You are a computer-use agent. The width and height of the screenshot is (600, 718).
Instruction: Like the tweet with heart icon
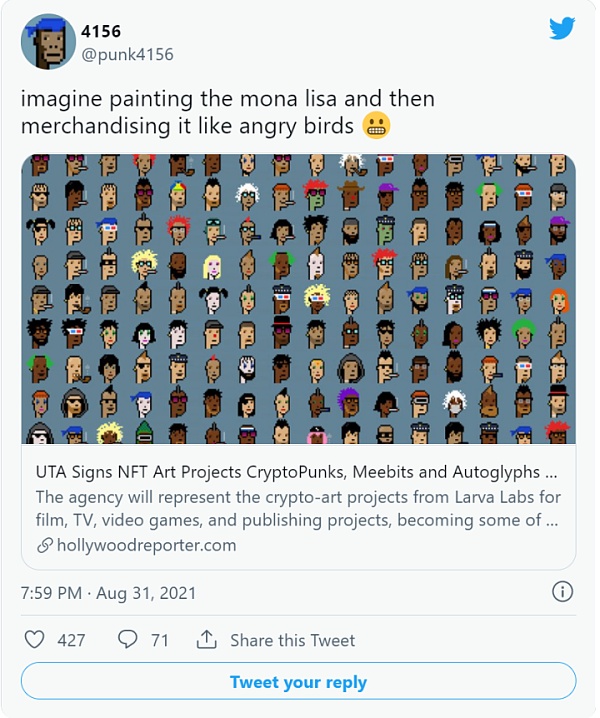pos(34,639)
